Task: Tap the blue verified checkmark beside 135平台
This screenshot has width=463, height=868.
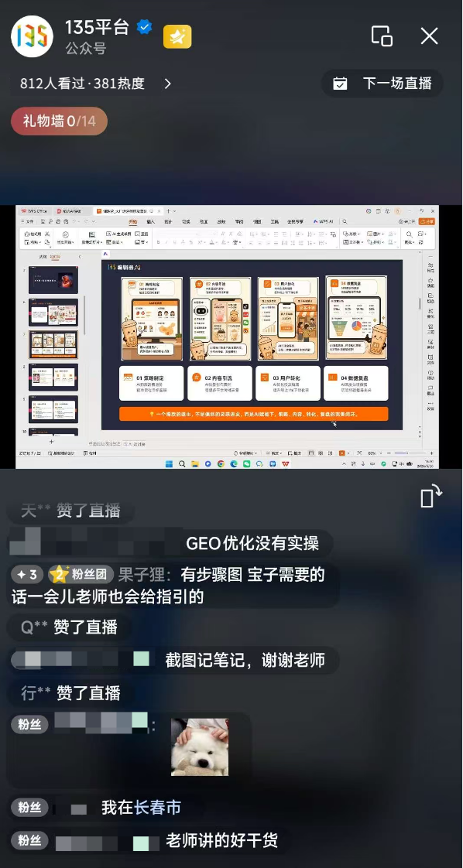Action: click(145, 26)
